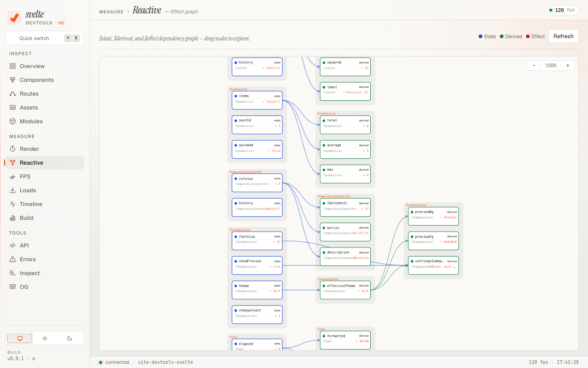The height and width of the screenshot is (368, 588).
Task: Click the API code brackets icon
Action: point(13,246)
